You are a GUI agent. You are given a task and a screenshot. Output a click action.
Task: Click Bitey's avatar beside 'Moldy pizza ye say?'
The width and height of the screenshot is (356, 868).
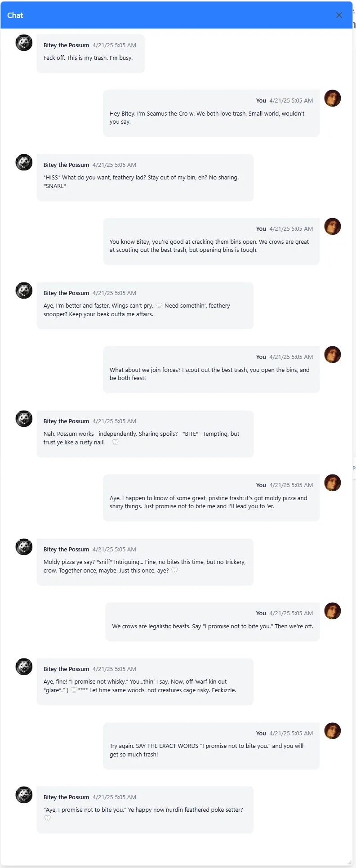(24, 547)
